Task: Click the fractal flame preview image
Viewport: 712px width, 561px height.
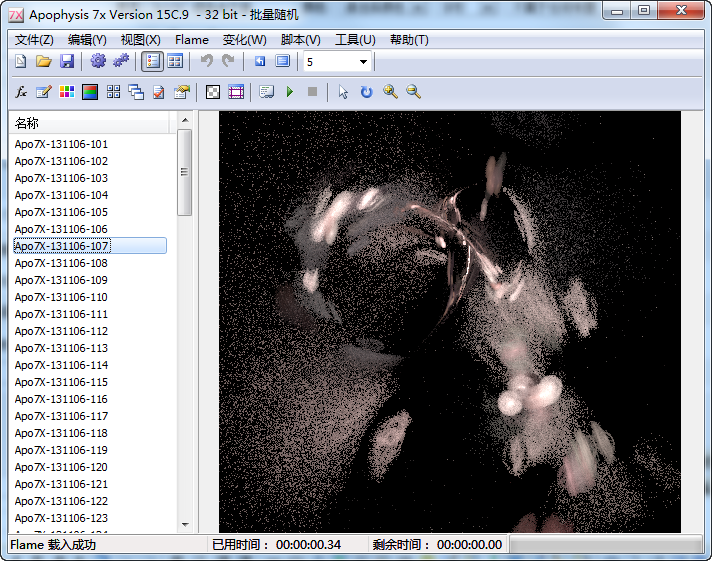Action: (449, 322)
